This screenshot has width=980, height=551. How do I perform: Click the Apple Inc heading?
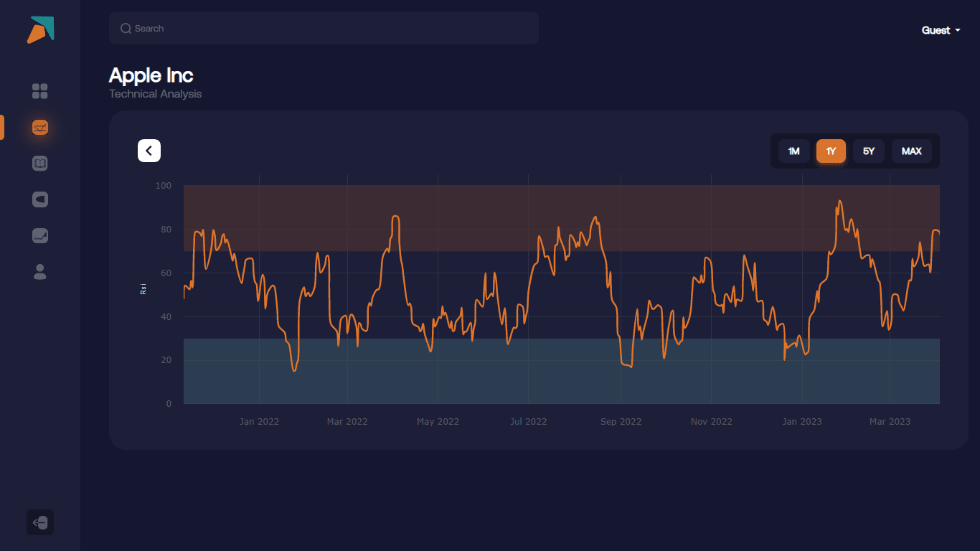pyautogui.click(x=151, y=75)
